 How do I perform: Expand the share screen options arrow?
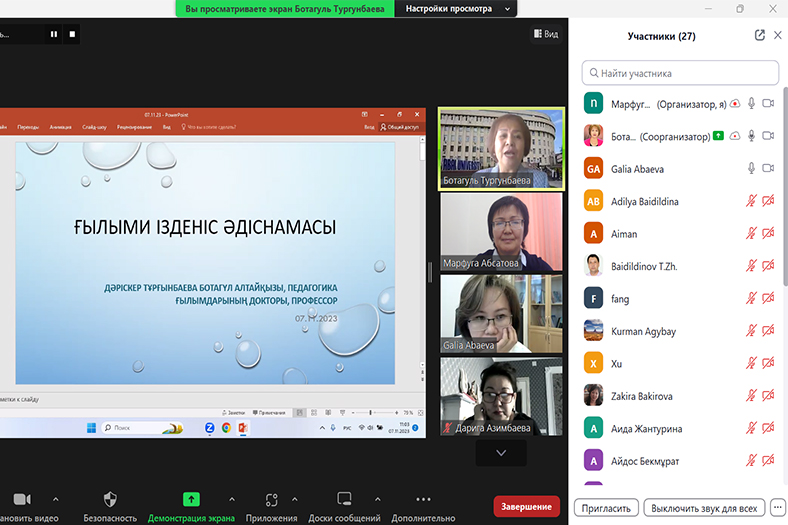[232, 499]
